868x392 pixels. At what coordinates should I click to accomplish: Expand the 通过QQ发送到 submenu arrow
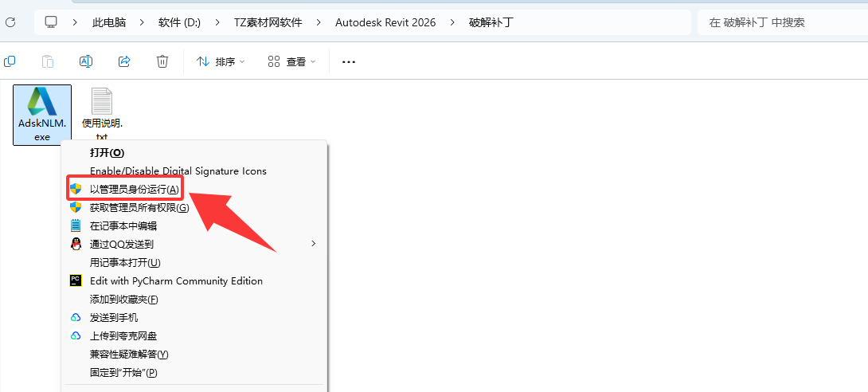(x=314, y=244)
